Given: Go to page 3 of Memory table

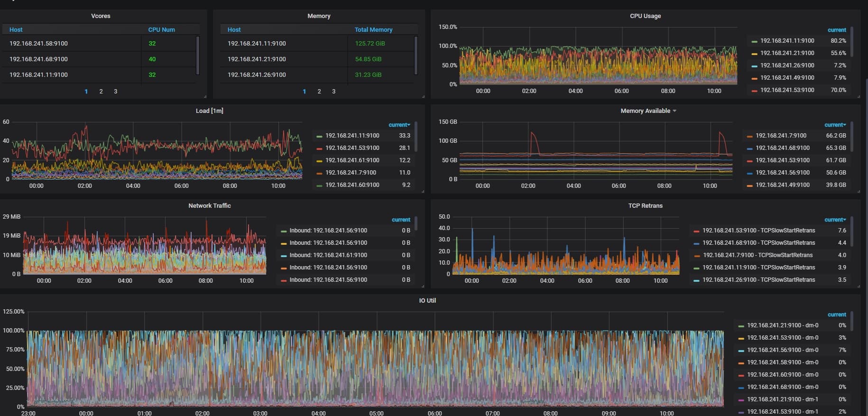Looking at the screenshot, I should (x=334, y=92).
